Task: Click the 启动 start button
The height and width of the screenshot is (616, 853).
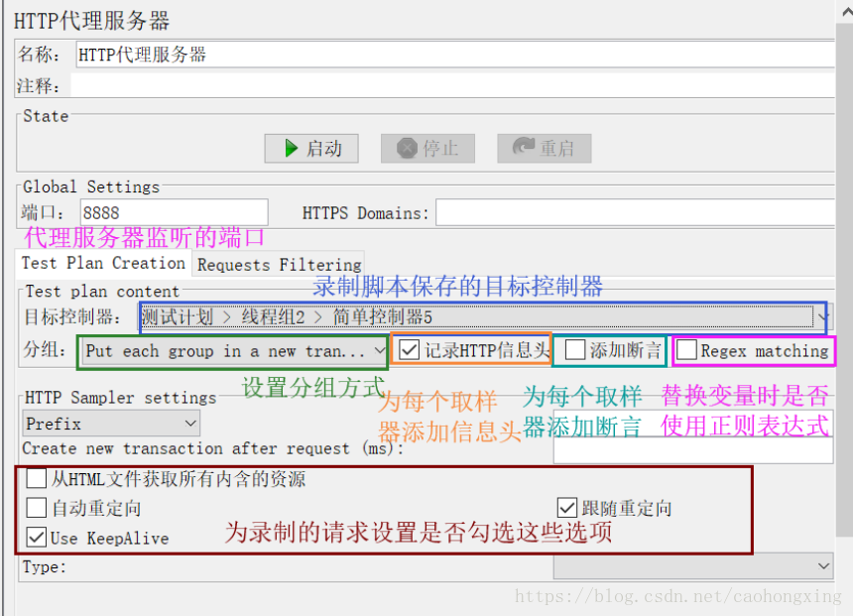Action: click(x=311, y=149)
